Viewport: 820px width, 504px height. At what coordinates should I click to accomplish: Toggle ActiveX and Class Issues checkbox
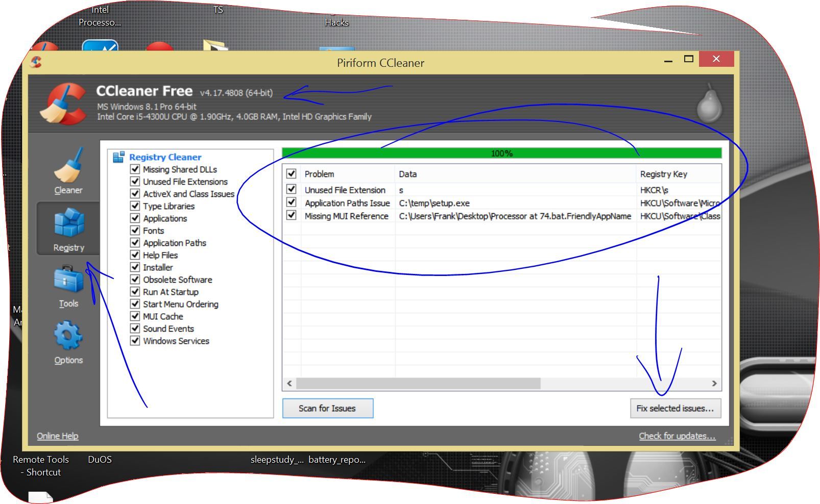point(135,193)
